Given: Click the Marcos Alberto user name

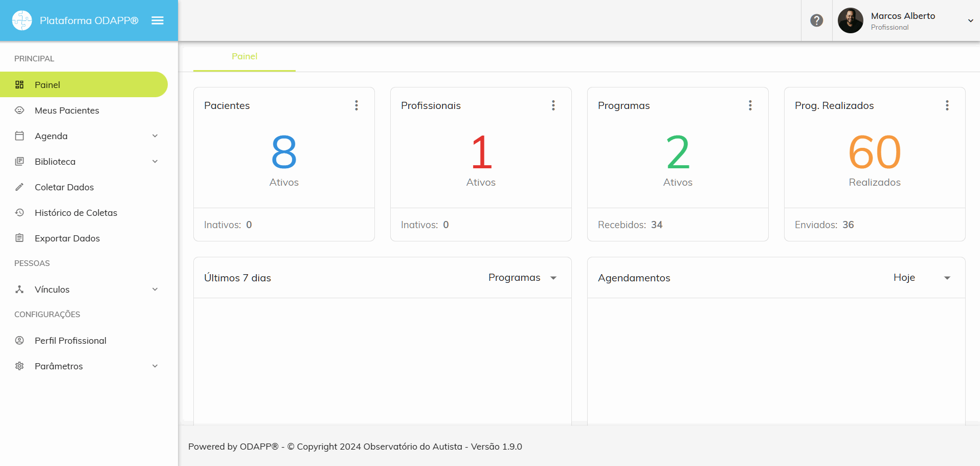Looking at the screenshot, I should coord(903,16).
